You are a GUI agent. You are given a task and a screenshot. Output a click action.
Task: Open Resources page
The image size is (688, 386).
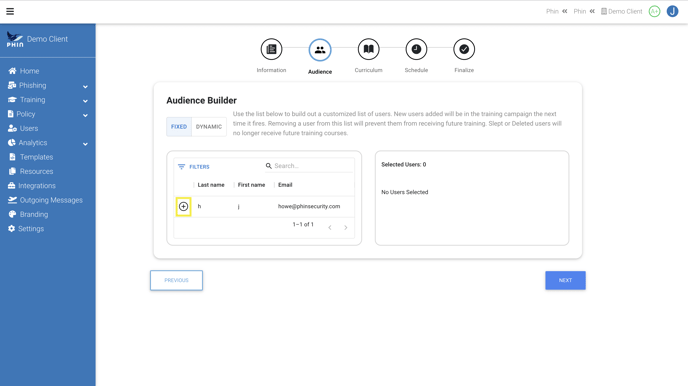31,172
